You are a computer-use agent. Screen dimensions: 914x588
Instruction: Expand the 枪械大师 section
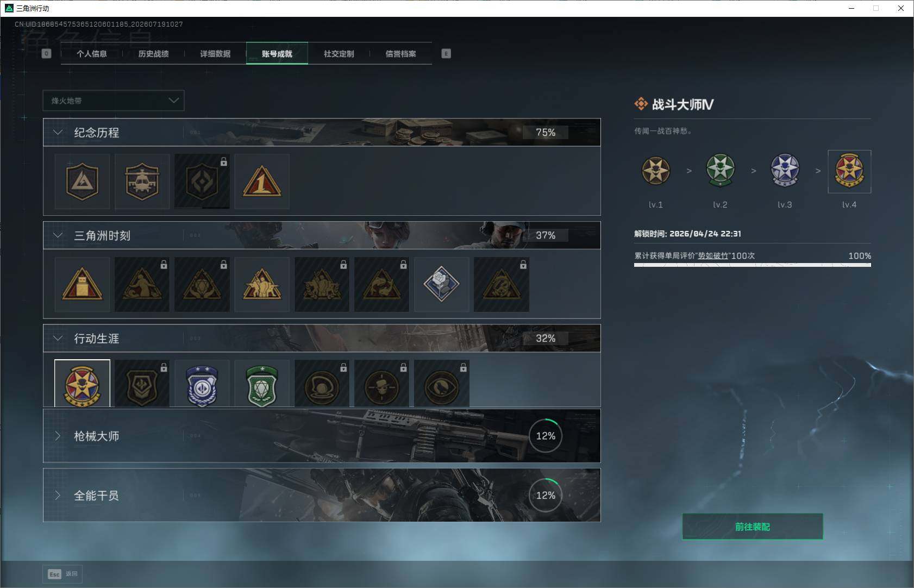click(x=58, y=436)
